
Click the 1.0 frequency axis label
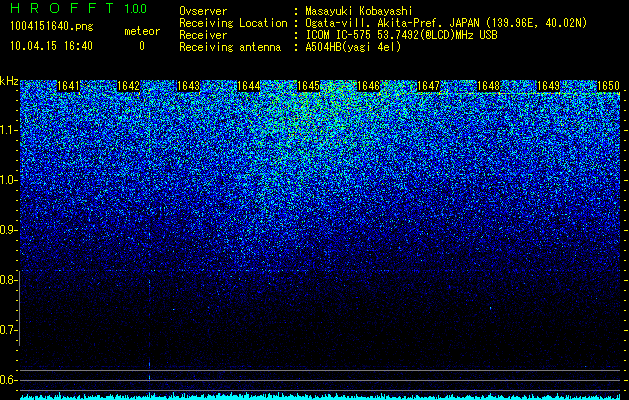click(8, 180)
